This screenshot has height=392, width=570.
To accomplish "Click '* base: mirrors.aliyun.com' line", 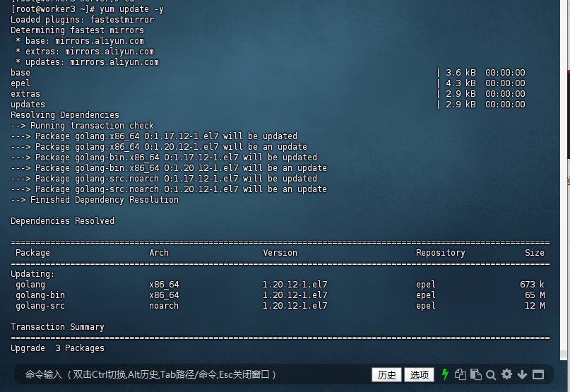I will 80,41.
